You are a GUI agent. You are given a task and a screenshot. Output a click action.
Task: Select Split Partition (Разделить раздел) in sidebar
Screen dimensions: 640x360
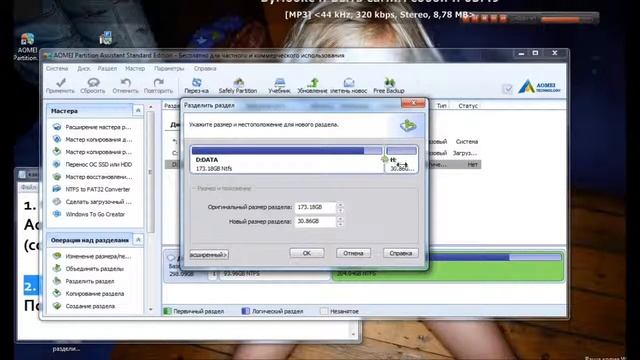coord(84,281)
